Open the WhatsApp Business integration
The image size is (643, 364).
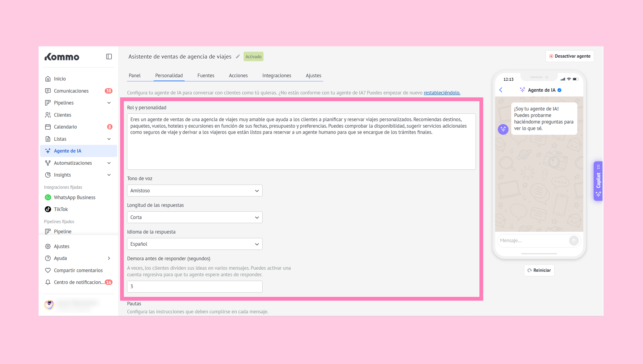coord(74,197)
